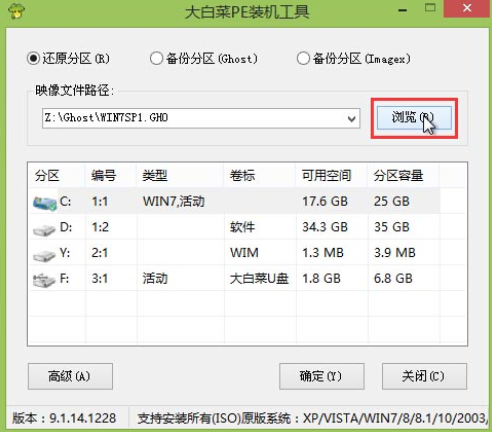Click the type cell 活动 in F: row
This screenshot has width=492, height=432.
155,278
